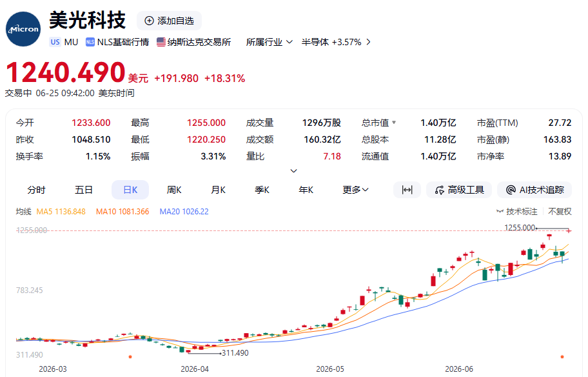Switch to the 分时 chart tab

36,190
